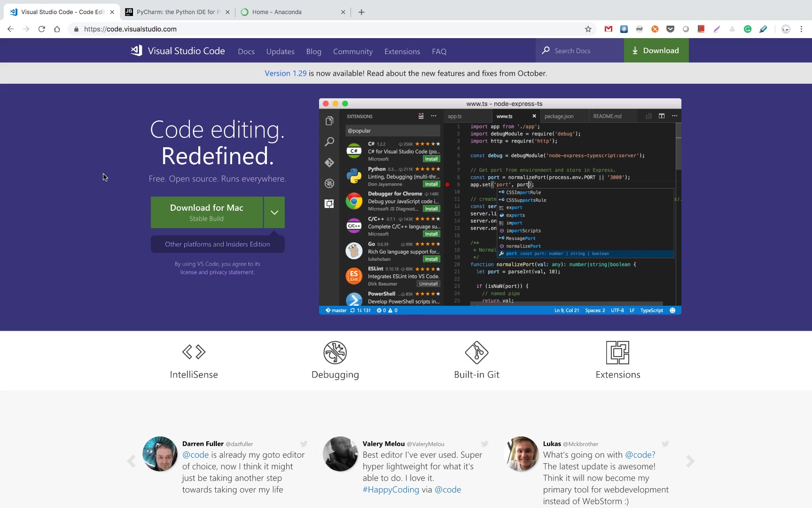Click the Download for Mac button

(207, 213)
